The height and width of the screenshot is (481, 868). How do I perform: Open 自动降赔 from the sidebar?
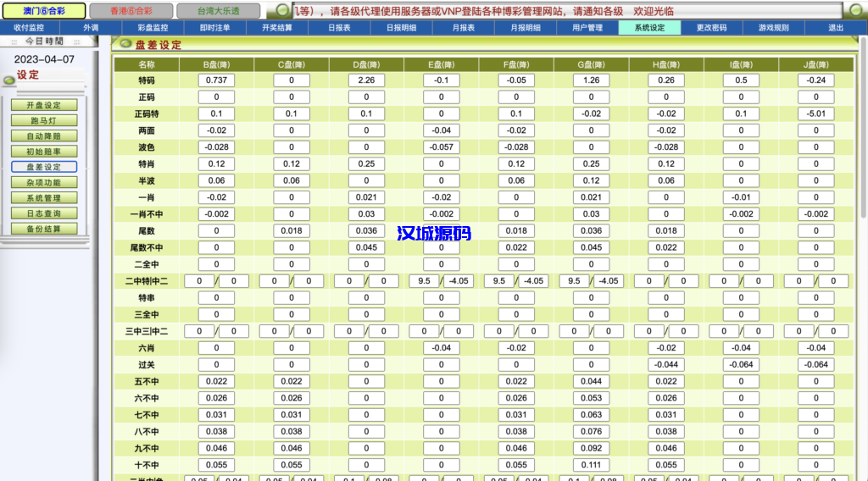pos(44,135)
